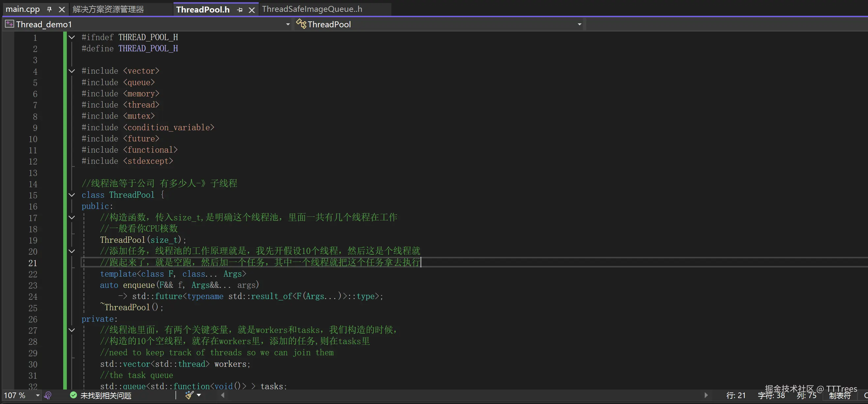The height and width of the screenshot is (404, 868).
Task: Open the 解决方案资源管理器 tab
Action: click(x=108, y=9)
